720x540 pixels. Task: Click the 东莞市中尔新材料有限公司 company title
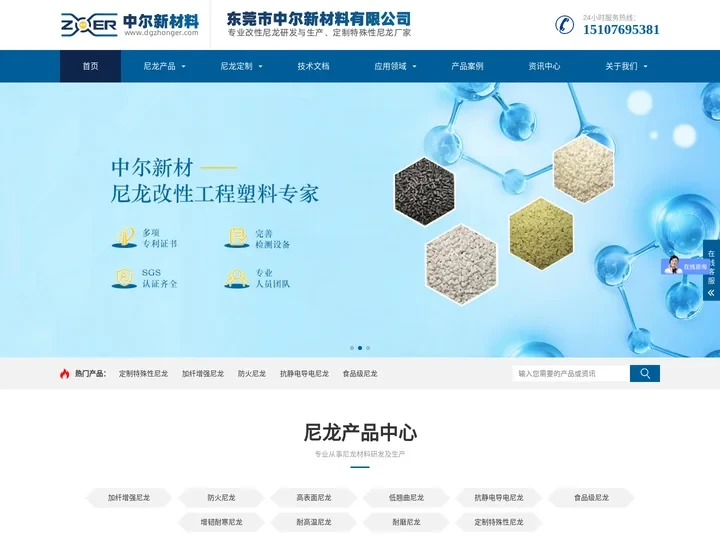(x=319, y=19)
